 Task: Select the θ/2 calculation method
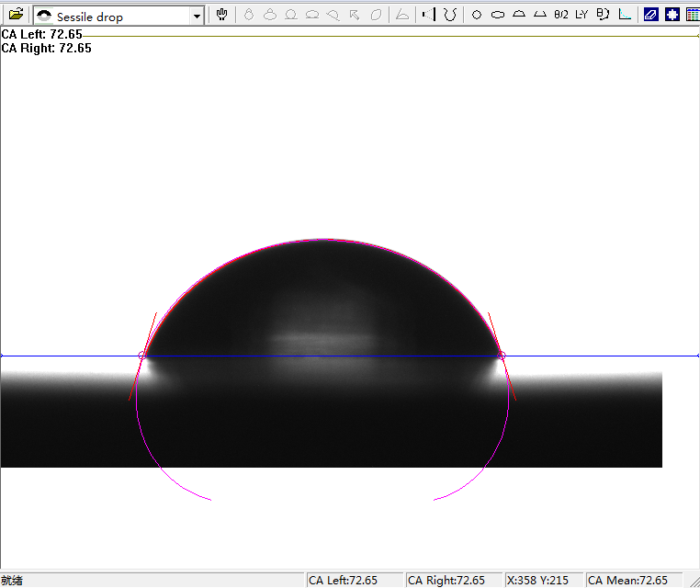pyautogui.click(x=560, y=15)
